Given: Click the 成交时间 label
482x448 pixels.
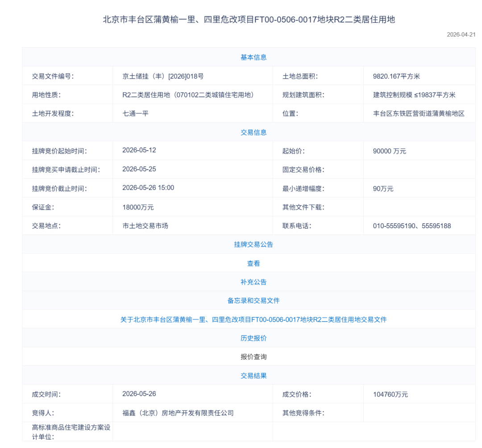Looking at the screenshot, I should click(46, 394).
